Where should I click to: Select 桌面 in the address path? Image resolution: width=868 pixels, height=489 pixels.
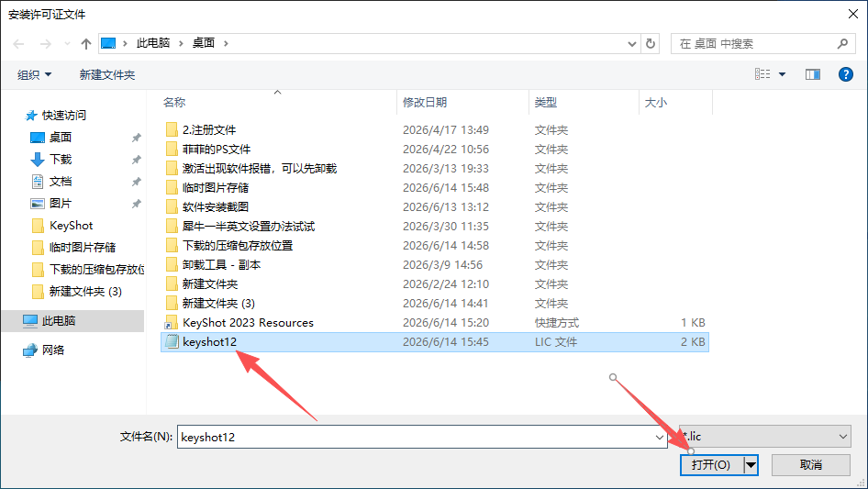pos(203,43)
